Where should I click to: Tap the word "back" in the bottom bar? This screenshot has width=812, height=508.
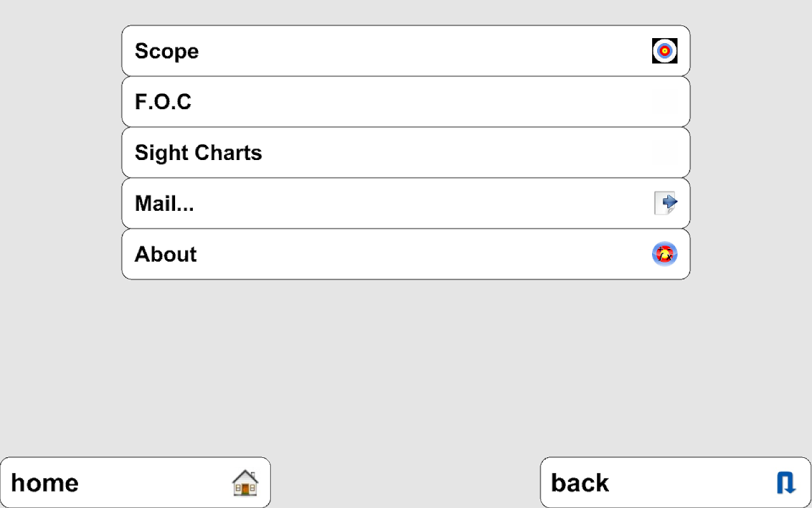tap(580, 483)
